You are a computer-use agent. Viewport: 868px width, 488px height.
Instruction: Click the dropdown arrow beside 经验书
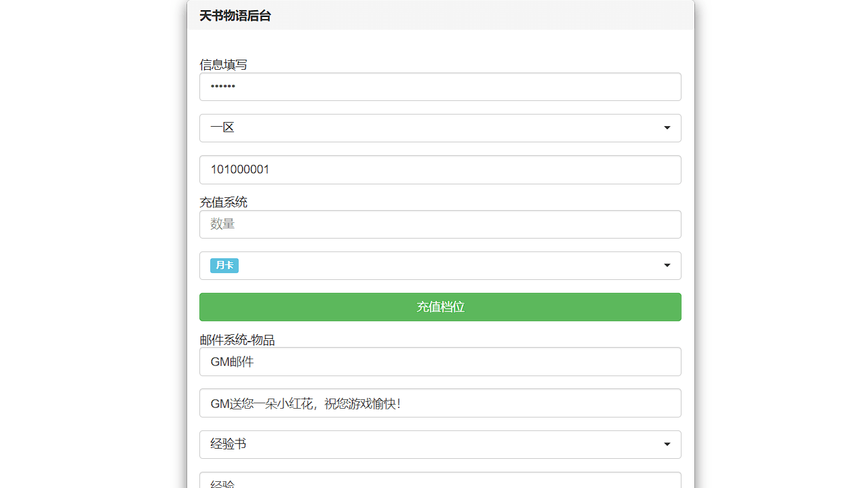click(667, 444)
